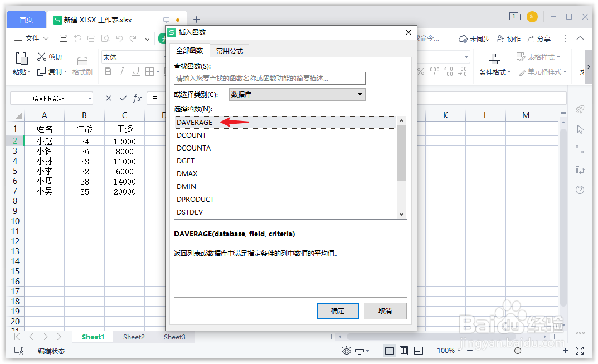Screen dimensions: 598x364
Task: Click the OK (确定) button
Action: point(338,311)
